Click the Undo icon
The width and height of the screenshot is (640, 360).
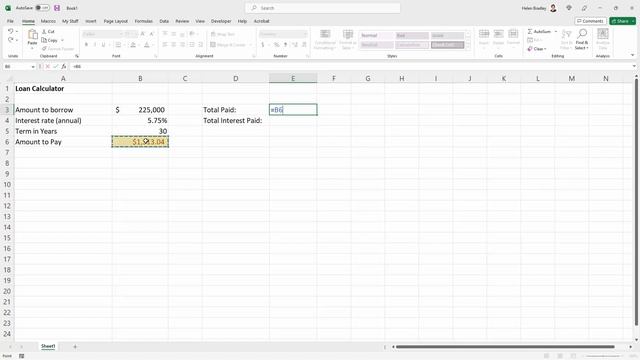click(10, 31)
